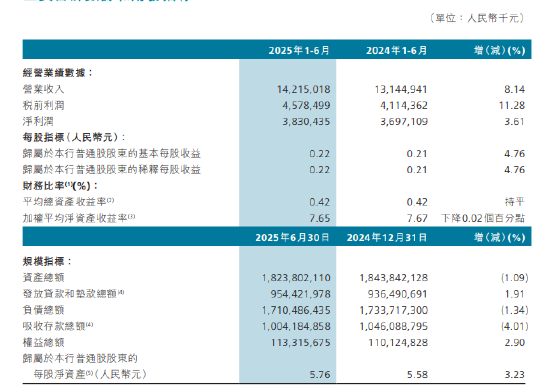
Task: Select the 2025年6月30日 header
Action: (x=292, y=238)
